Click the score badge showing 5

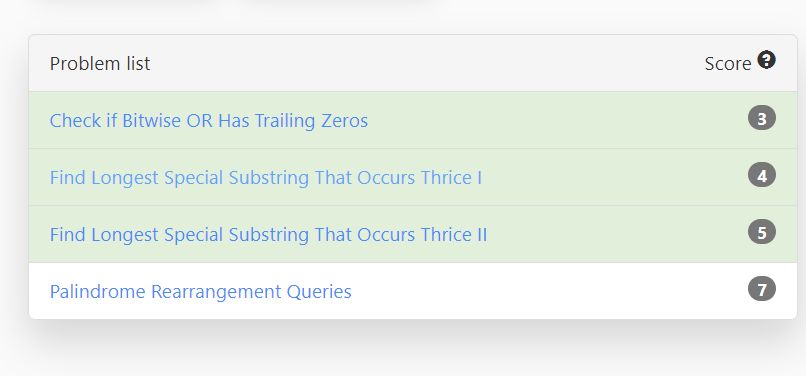coord(762,232)
